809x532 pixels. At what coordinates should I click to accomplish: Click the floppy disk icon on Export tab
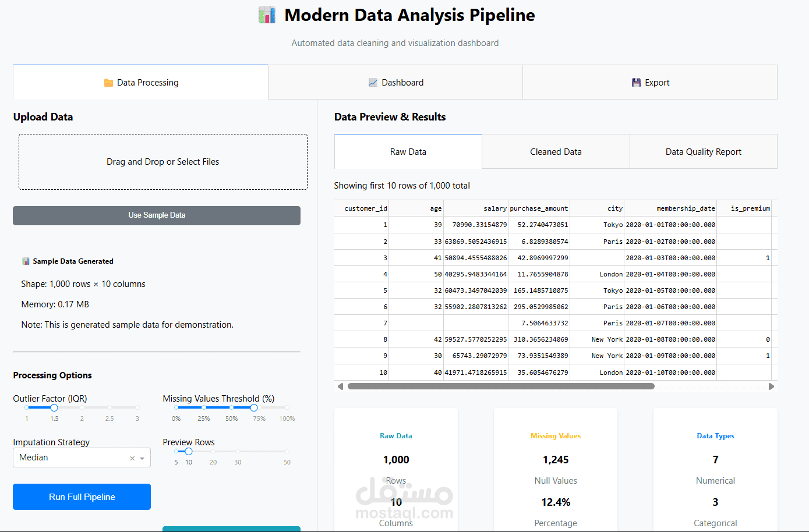pos(635,82)
